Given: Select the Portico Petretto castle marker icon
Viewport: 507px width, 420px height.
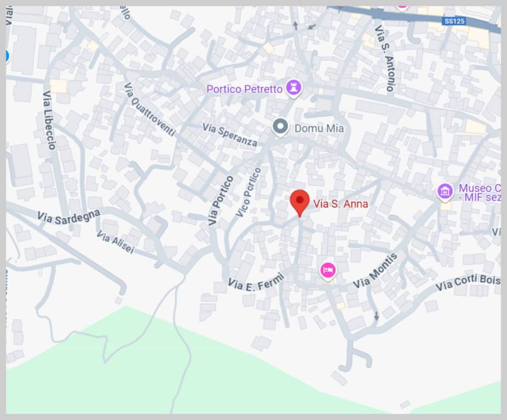Looking at the screenshot, I should (x=293, y=88).
